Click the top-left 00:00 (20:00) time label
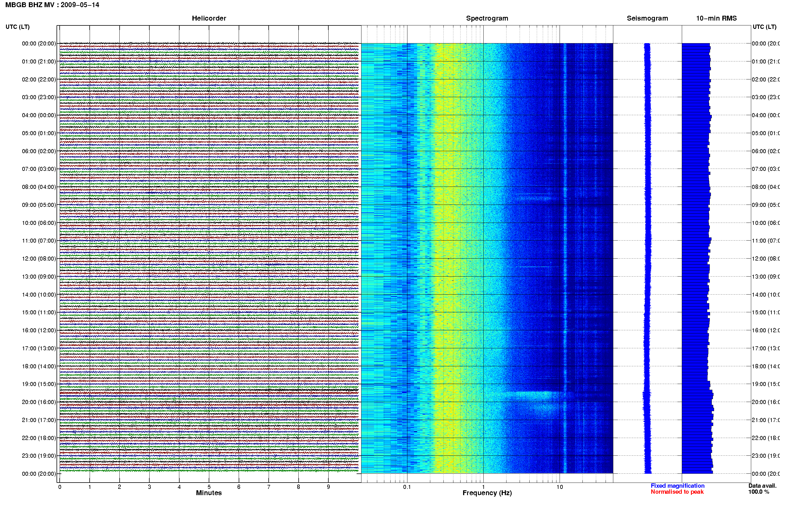812x508 pixels. click(x=39, y=43)
